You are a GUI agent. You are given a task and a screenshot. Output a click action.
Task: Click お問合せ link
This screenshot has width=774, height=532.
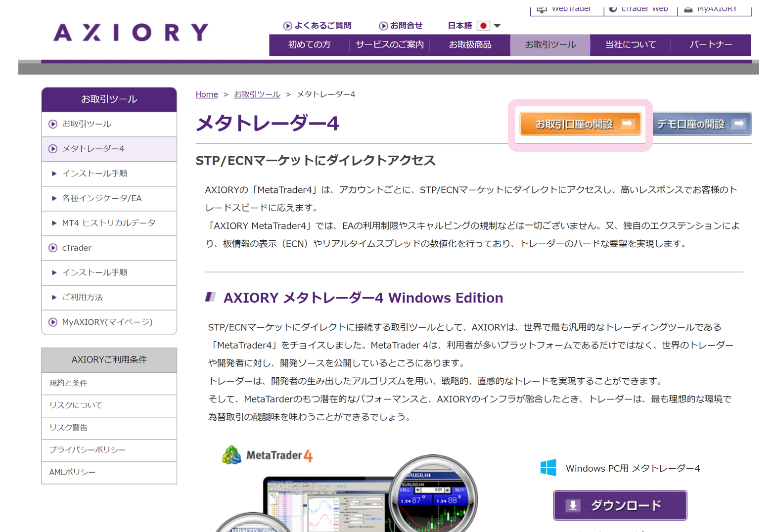point(407,26)
